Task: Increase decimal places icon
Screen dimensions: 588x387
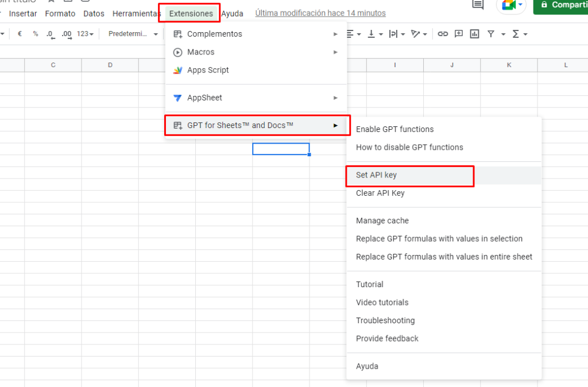Action: 67,34
